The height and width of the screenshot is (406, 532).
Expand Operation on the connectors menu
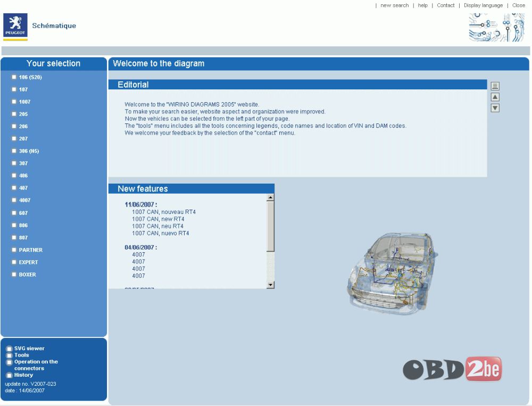click(x=36, y=365)
